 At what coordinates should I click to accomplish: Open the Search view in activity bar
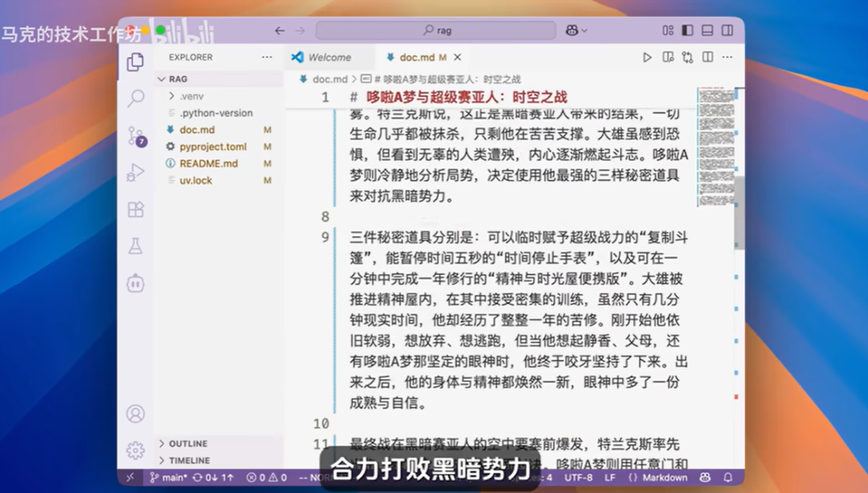(x=136, y=99)
